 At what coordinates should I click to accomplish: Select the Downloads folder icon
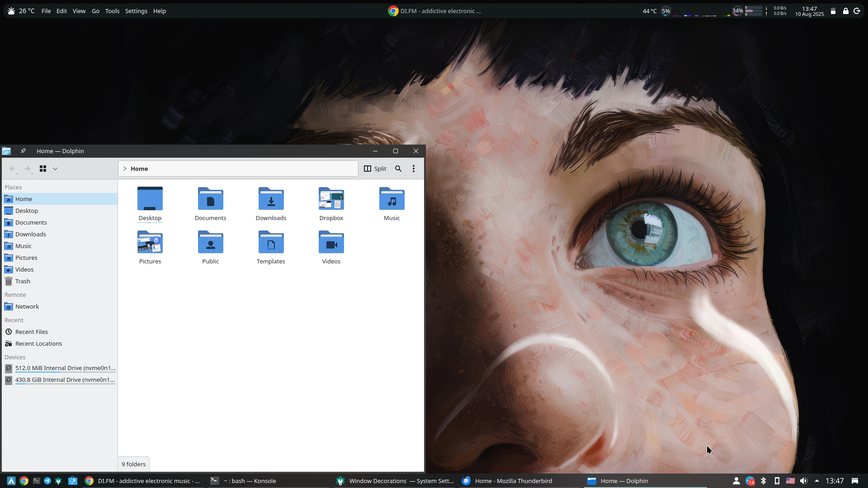pyautogui.click(x=271, y=199)
